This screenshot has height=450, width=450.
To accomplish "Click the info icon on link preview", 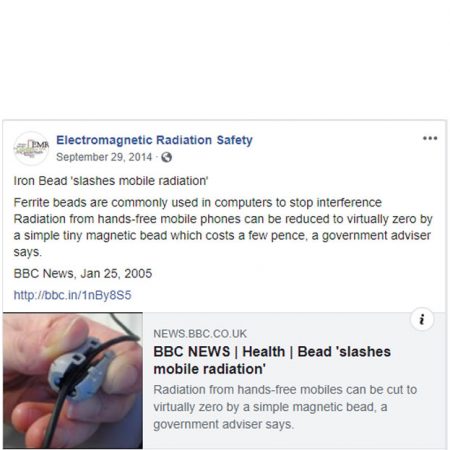I will [422, 319].
